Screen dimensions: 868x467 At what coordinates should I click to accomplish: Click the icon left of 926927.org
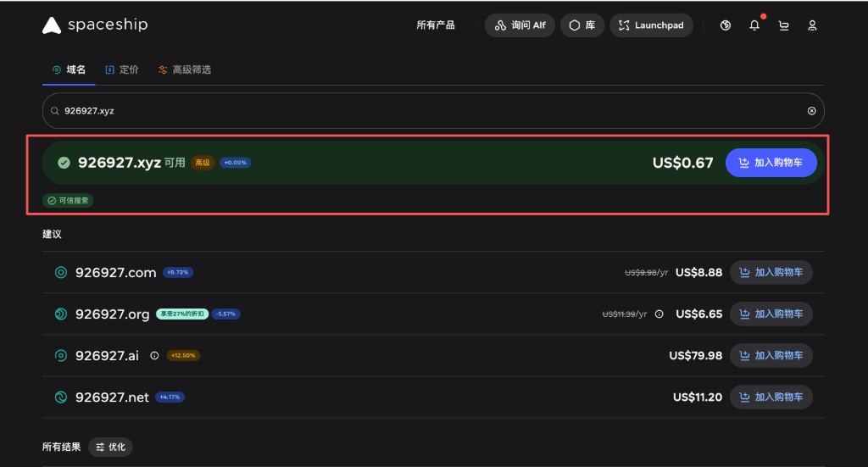coord(61,314)
